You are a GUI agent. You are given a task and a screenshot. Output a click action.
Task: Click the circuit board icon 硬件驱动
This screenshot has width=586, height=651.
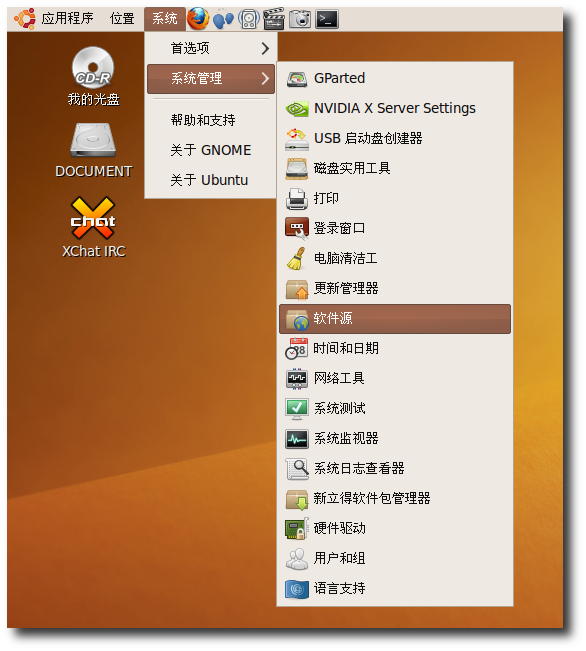297,529
